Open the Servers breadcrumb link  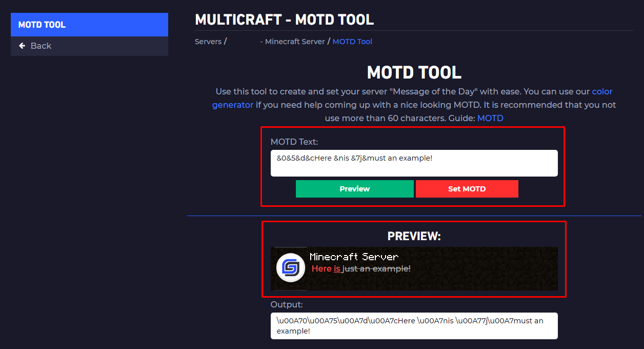[x=208, y=41]
